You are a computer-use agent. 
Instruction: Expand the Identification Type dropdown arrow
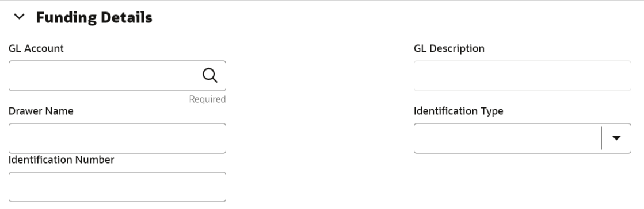616,138
